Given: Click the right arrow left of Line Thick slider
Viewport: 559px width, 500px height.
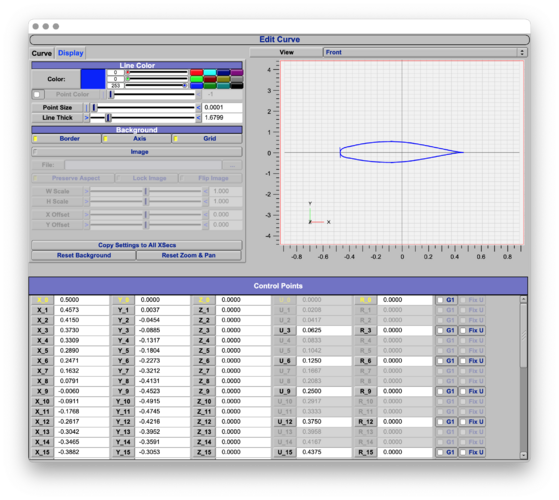Looking at the screenshot, I should [86, 118].
